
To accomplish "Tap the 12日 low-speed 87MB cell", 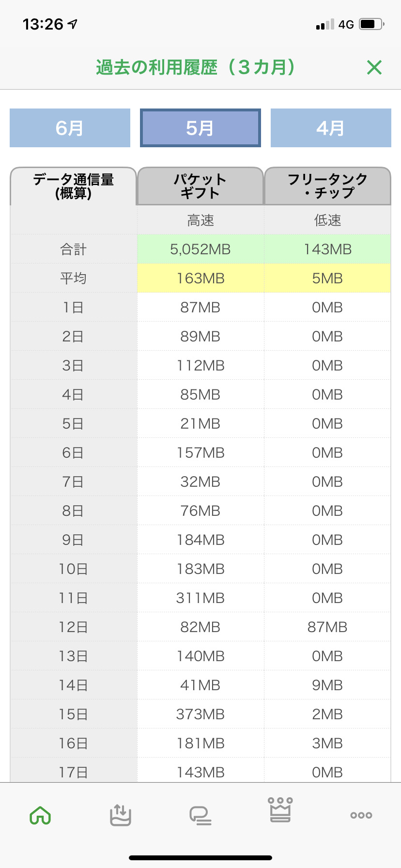I will (328, 627).
